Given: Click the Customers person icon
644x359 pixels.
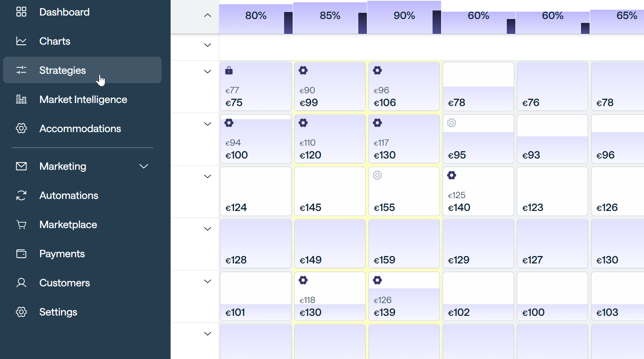Looking at the screenshot, I should (x=21, y=283).
